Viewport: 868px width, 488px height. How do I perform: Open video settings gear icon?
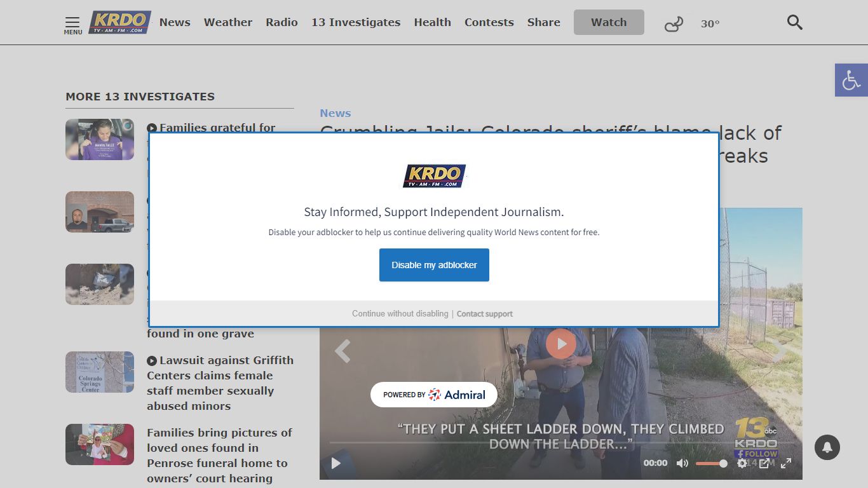742,463
